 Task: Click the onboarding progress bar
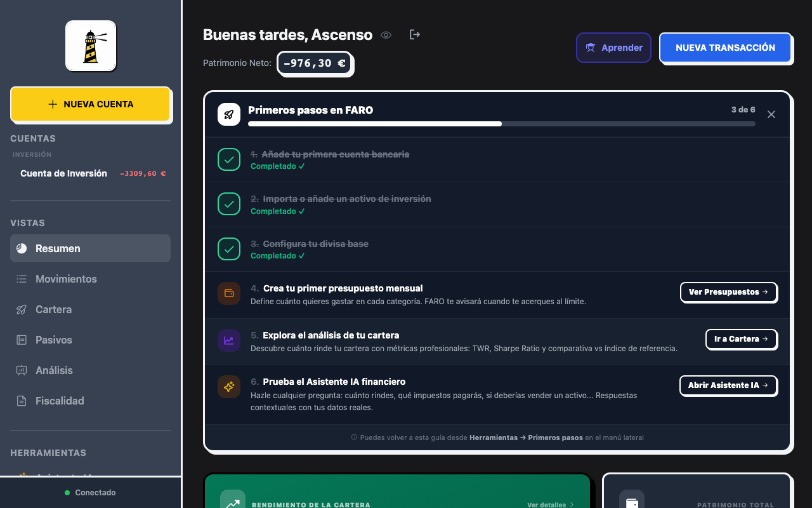502,124
